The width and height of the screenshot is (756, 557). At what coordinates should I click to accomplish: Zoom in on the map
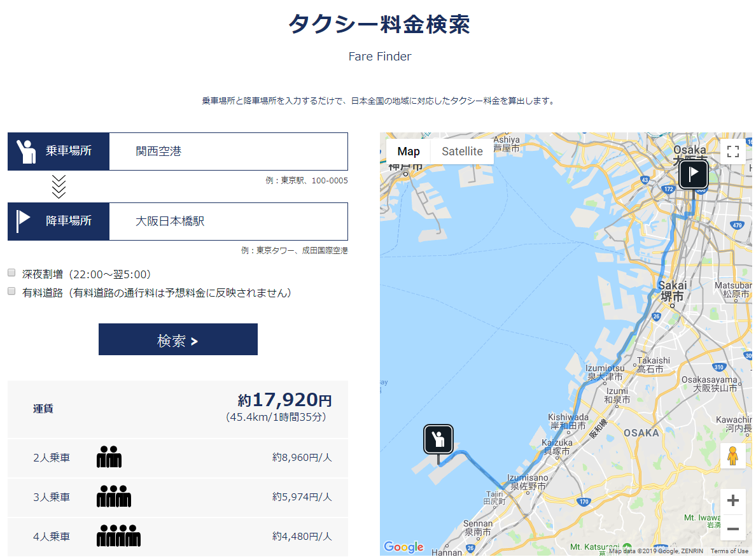tap(733, 500)
